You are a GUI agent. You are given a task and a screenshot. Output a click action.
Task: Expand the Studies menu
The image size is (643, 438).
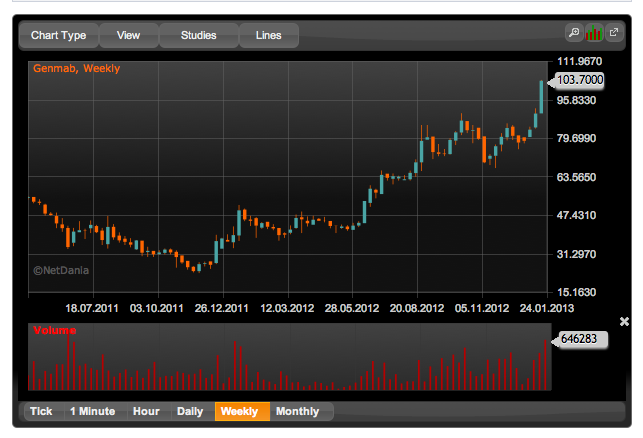coord(198,35)
